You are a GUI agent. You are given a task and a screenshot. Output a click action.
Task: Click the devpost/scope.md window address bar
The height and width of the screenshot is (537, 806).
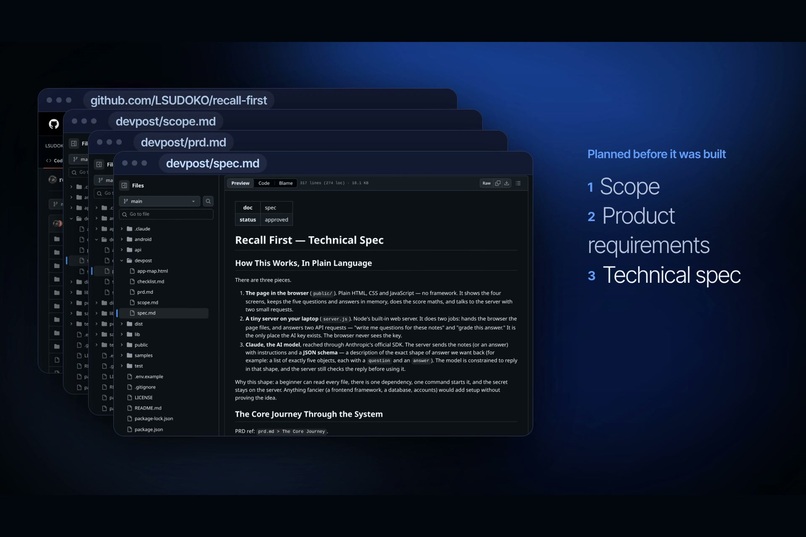[166, 121]
